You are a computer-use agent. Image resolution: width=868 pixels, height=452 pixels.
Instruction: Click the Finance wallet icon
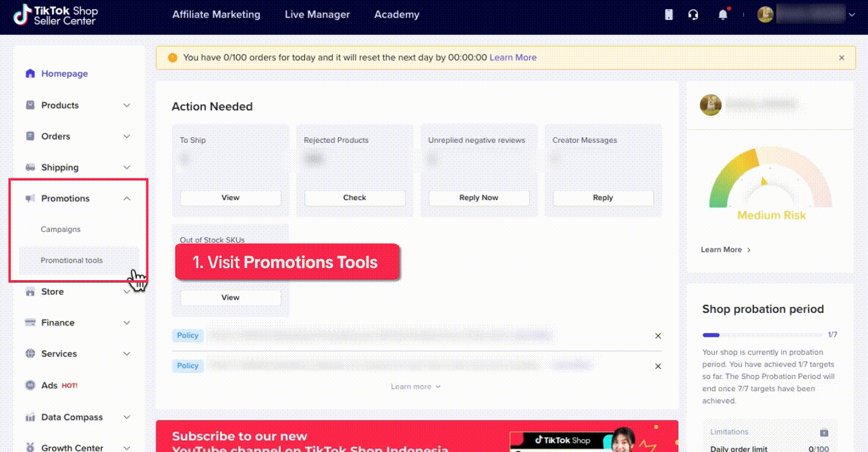[30, 322]
